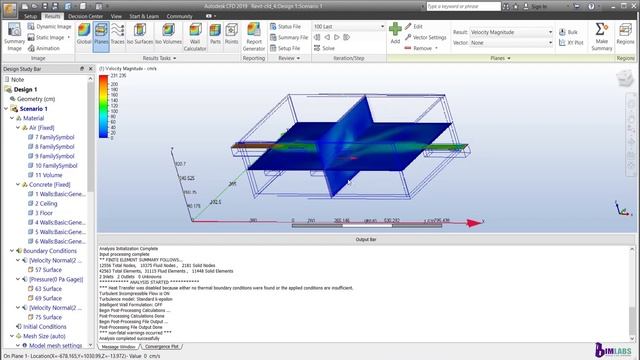The height and width of the screenshot is (360, 640).
Task: Click the view cube in viewport
Action: 624,78
